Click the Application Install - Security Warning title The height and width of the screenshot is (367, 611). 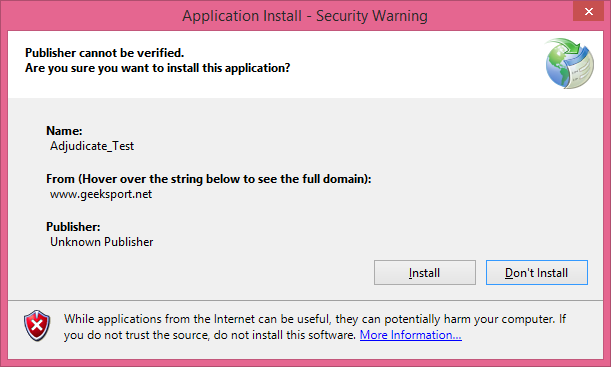(x=305, y=16)
